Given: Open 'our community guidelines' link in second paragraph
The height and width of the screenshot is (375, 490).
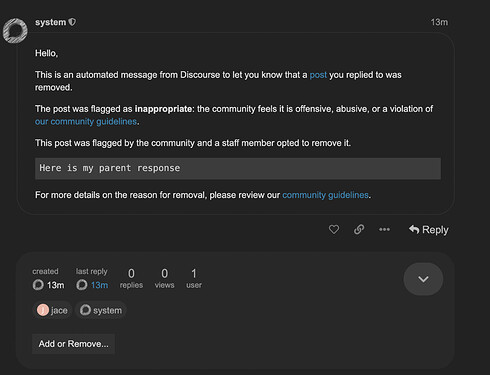Looking at the screenshot, I should 86,122.
